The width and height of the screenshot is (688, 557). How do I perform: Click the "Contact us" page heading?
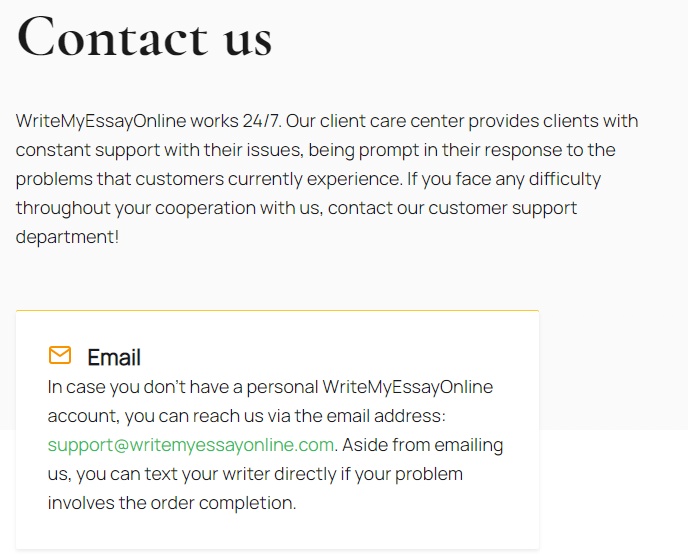coord(144,37)
